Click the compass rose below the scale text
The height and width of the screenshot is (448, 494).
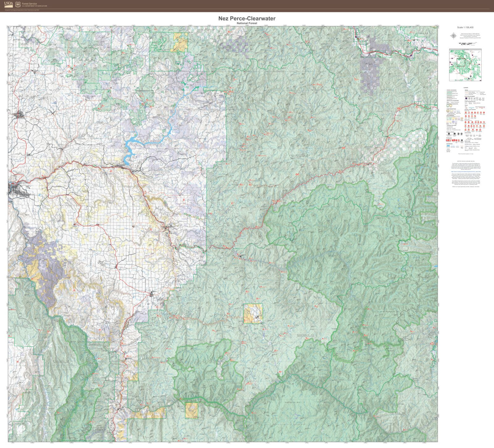tap(454, 36)
